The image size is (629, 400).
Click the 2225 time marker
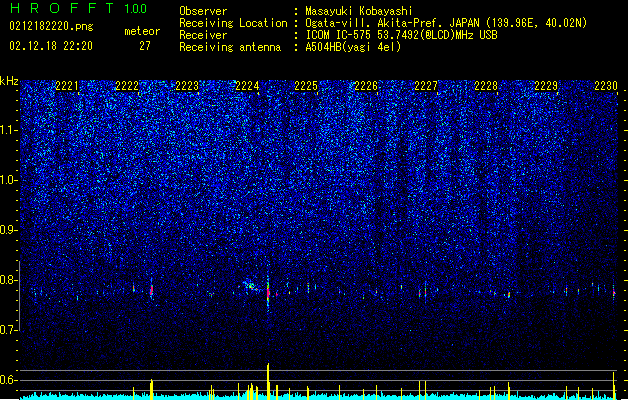click(306, 86)
